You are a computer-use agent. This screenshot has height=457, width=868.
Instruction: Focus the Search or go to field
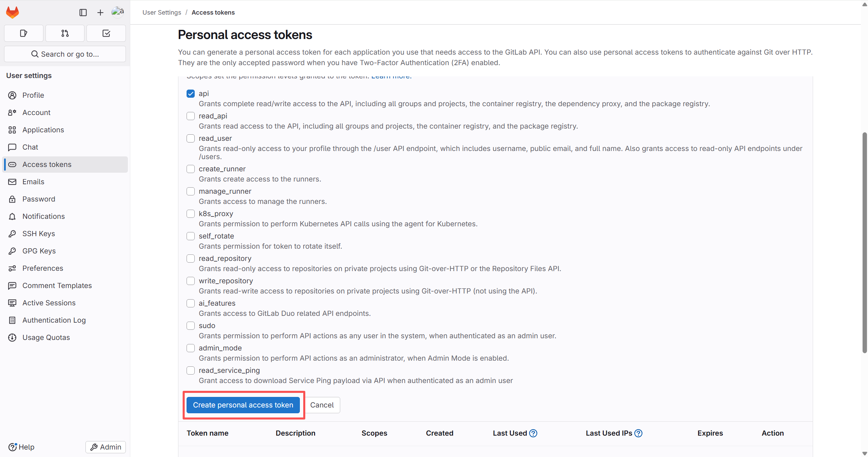click(x=65, y=54)
